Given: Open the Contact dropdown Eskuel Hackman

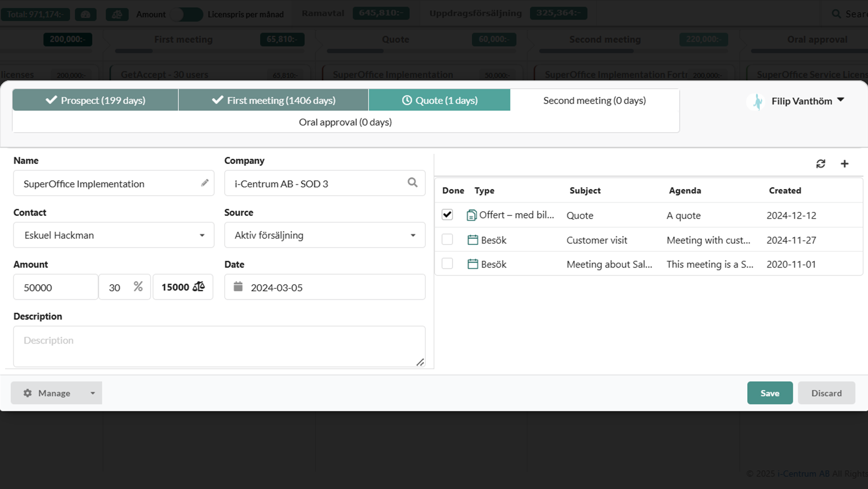Looking at the screenshot, I should [114, 235].
